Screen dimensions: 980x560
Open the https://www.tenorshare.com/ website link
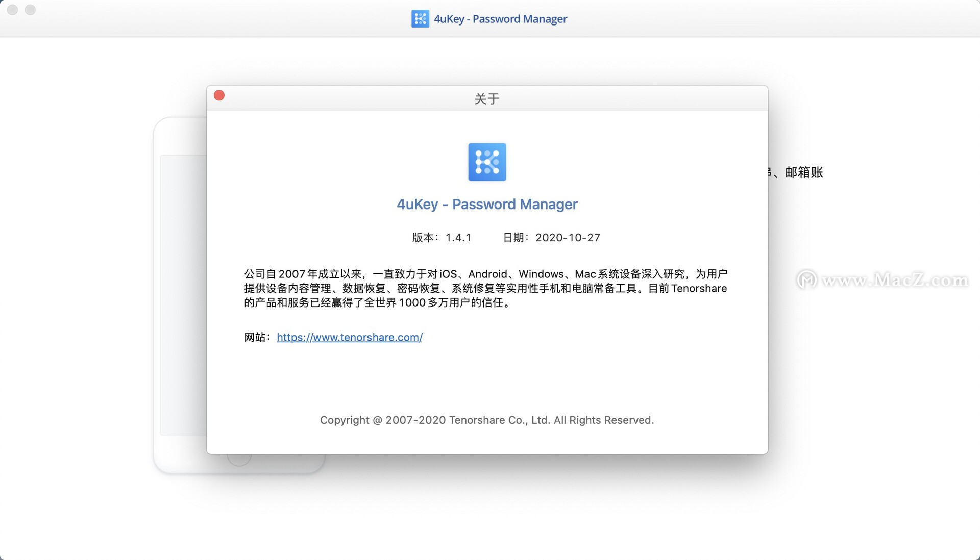350,337
